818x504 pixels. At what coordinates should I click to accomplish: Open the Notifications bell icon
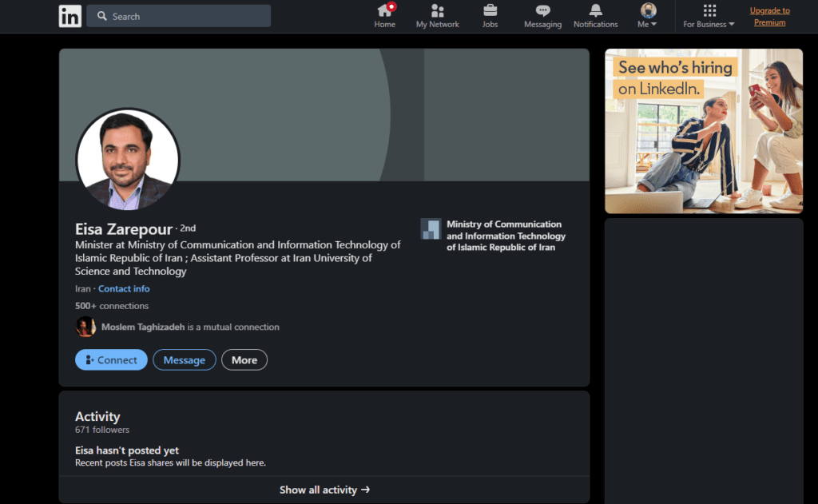[595, 11]
